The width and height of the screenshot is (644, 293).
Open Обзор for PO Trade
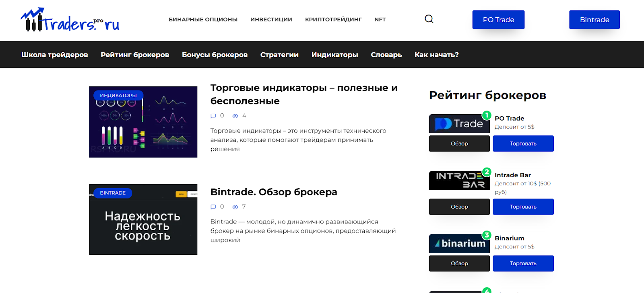click(459, 143)
